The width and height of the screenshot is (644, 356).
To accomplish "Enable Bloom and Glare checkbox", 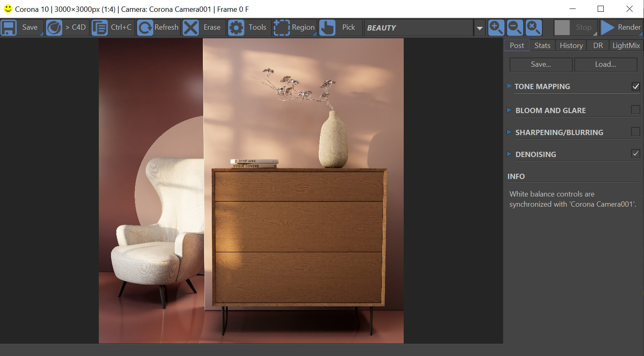I will coord(636,109).
